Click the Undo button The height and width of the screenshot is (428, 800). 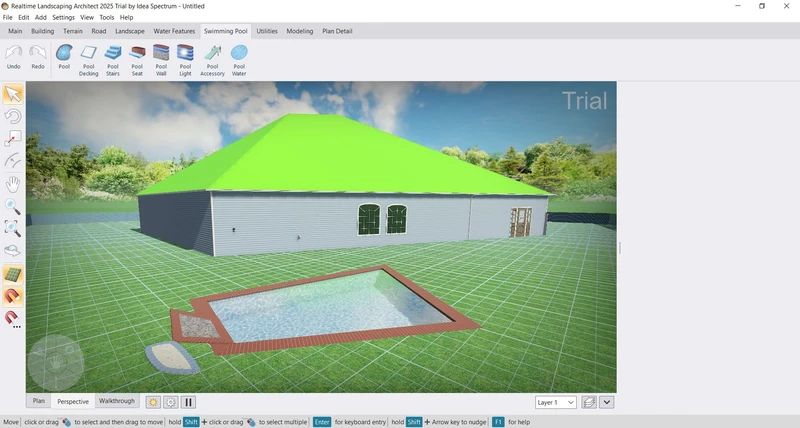pos(13,60)
